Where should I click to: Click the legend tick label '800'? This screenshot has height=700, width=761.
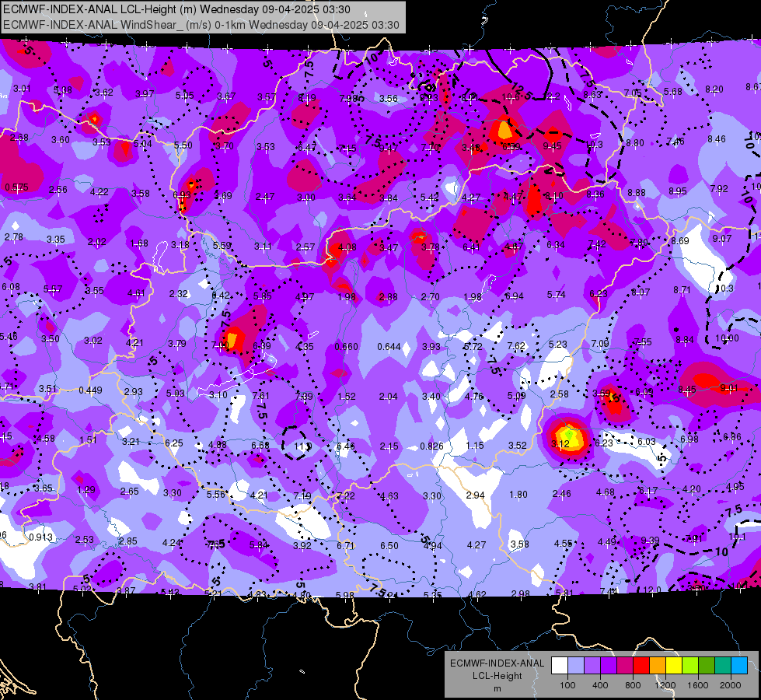point(633,685)
